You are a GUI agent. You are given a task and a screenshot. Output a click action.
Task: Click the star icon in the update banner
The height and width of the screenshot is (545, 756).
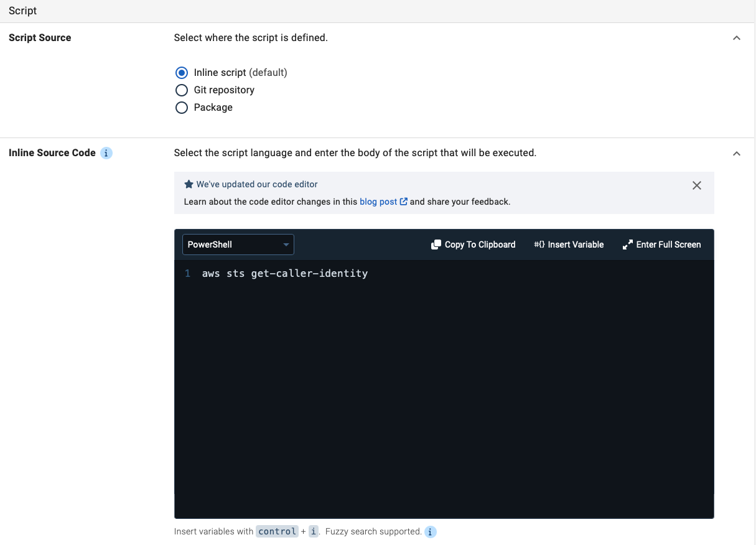pyautogui.click(x=188, y=184)
